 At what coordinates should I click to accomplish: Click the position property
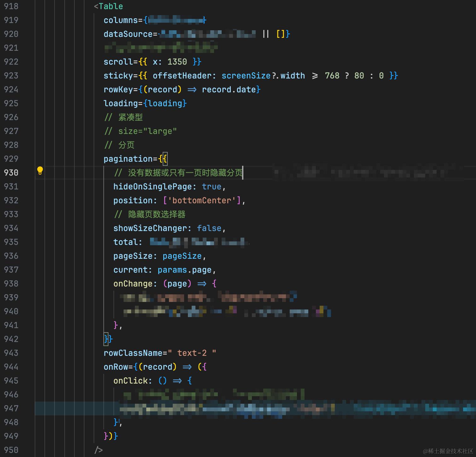coord(133,200)
